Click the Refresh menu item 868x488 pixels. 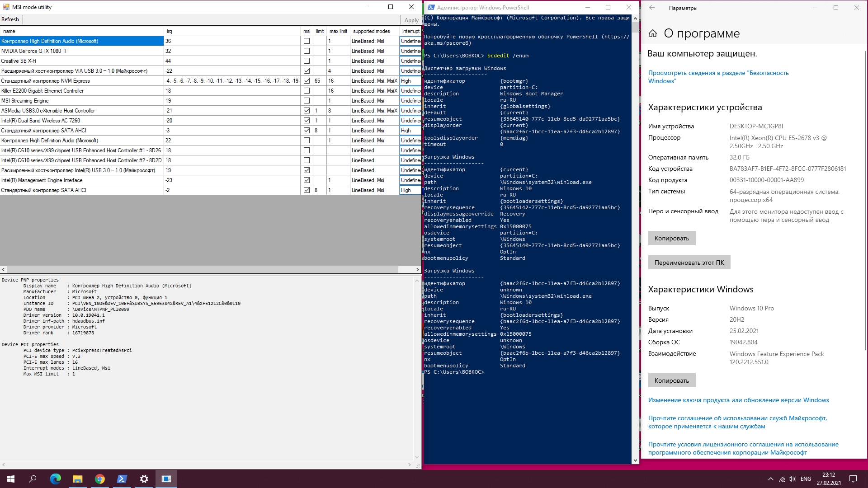10,19
